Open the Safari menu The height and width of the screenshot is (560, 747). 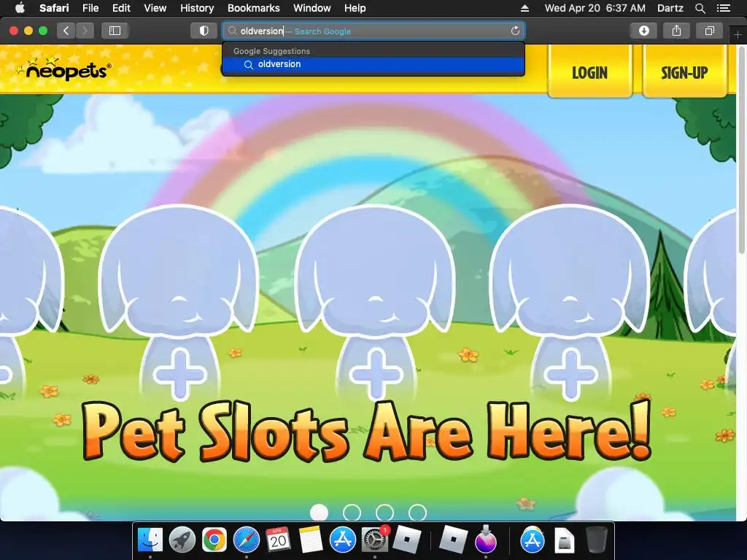click(x=54, y=8)
